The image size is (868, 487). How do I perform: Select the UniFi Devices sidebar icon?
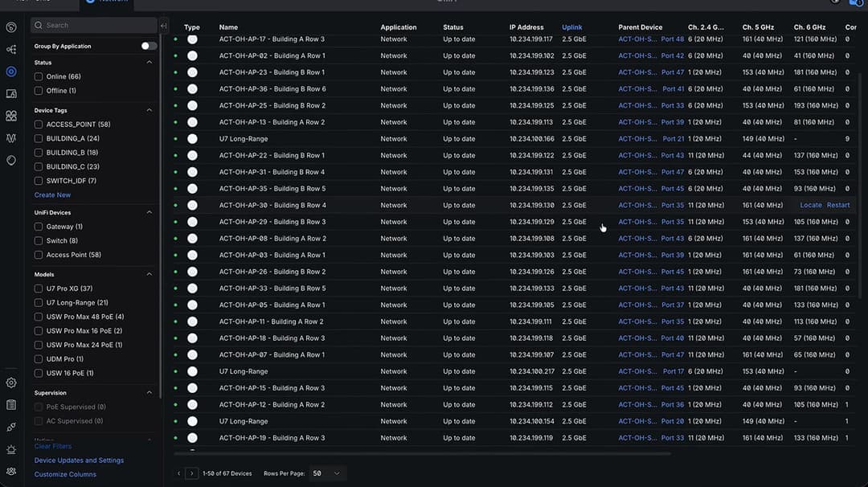pyautogui.click(x=11, y=72)
